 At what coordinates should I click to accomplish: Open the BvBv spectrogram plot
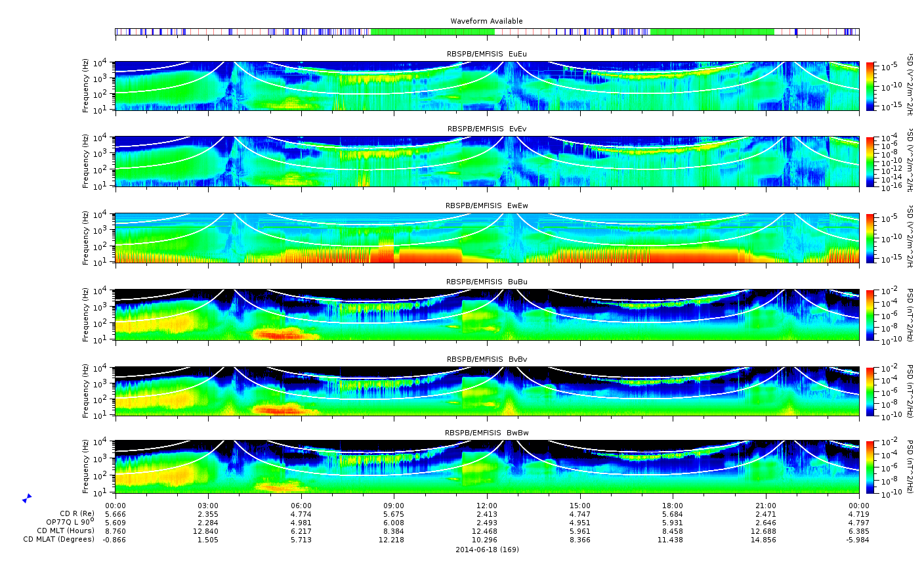486,391
